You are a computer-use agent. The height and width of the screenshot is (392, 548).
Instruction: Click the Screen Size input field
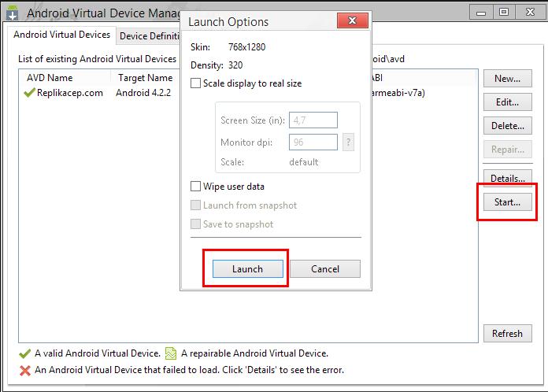coord(313,120)
